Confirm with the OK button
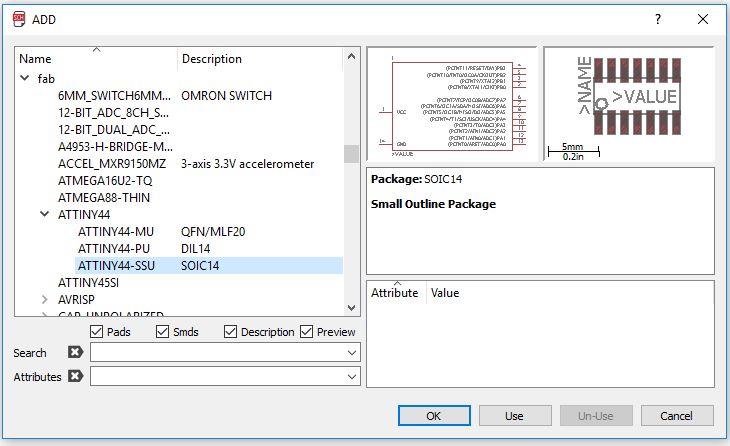This screenshot has width=730, height=446. (x=434, y=415)
